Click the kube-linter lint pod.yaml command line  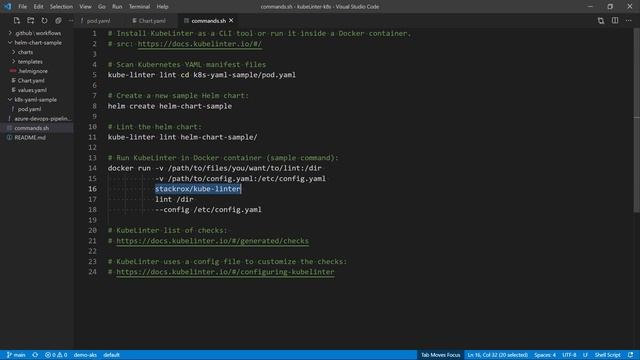point(202,75)
